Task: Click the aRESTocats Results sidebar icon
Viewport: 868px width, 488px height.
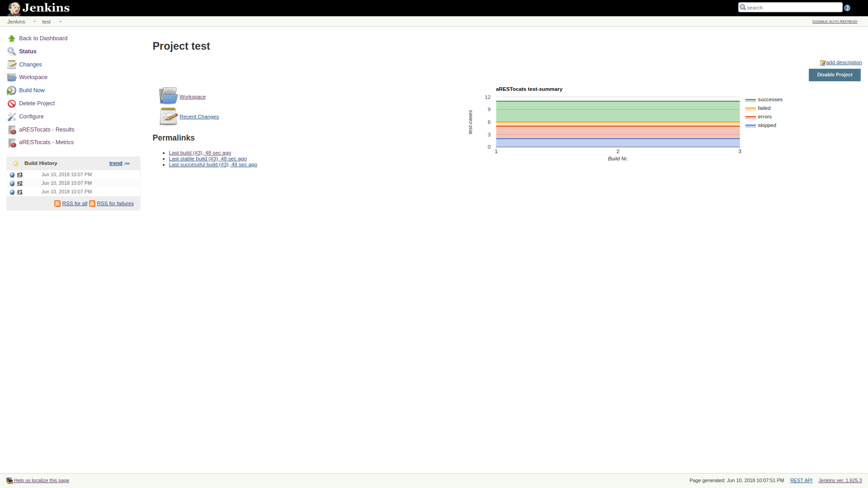Action: point(12,130)
